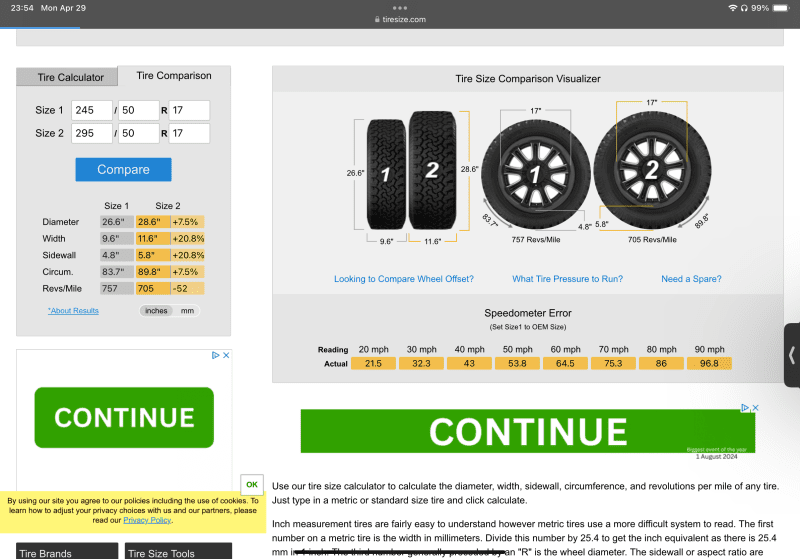Accept cookies with the OK button

click(252, 484)
